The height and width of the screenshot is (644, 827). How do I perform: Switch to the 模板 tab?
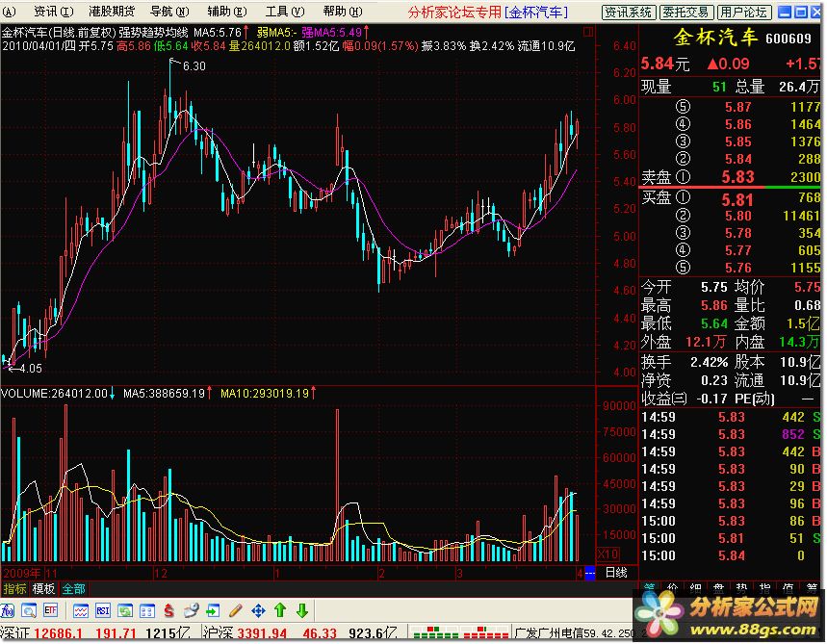(43, 589)
